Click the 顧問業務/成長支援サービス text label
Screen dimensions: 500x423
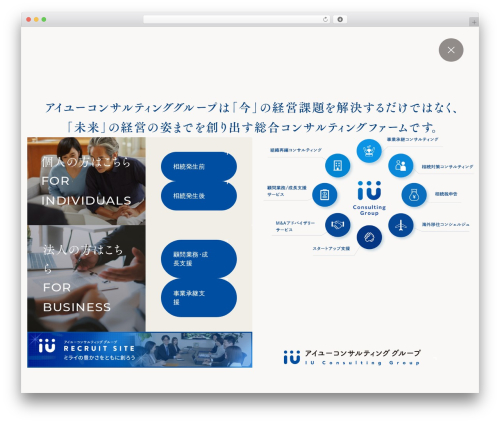coord(287,191)
